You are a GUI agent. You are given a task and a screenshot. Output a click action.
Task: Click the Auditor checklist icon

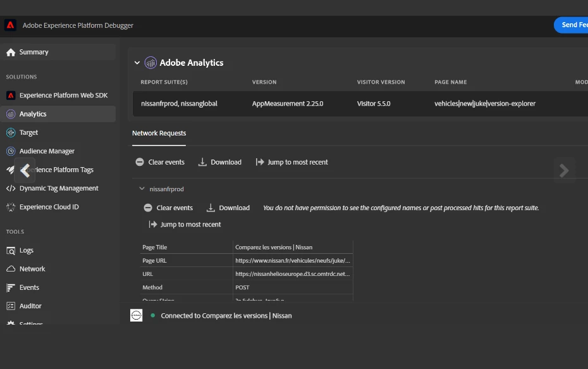click(11, 306)
